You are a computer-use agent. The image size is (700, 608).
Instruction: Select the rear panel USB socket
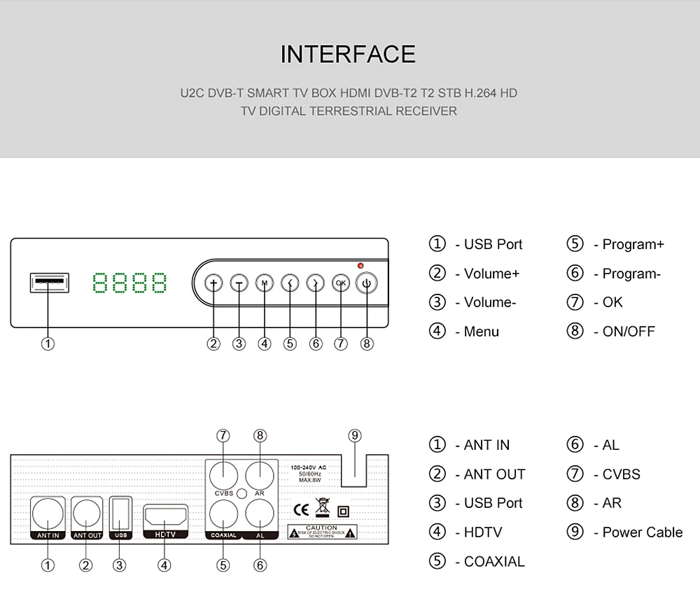(x=120, y=514)
